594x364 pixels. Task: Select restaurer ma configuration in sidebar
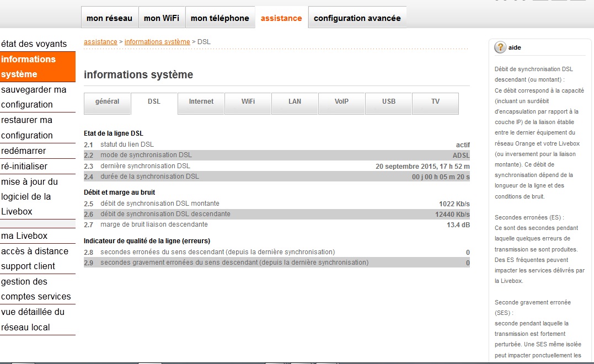click(x=27, y=127)
